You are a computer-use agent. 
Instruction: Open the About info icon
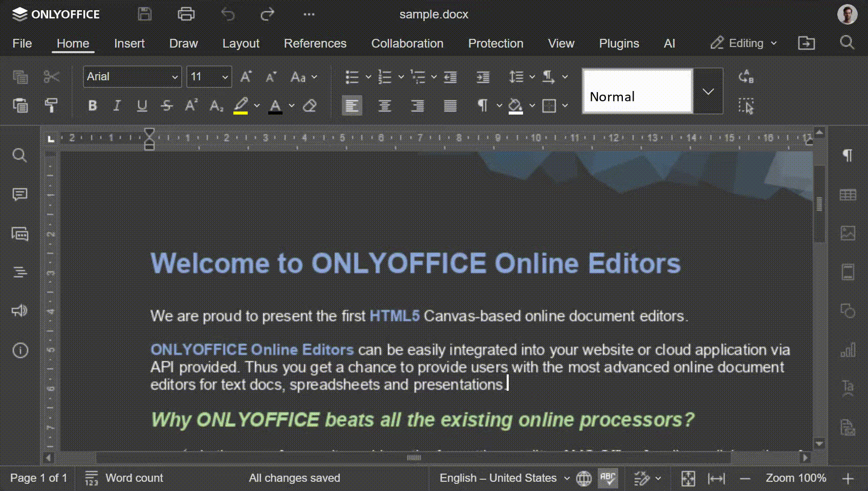click(x=20, y=350)
